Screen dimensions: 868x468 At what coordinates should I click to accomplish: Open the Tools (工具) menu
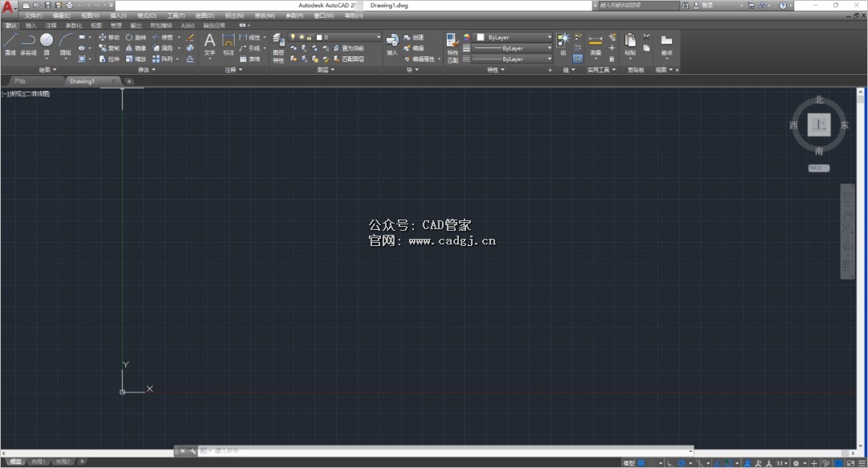[176, 15]
